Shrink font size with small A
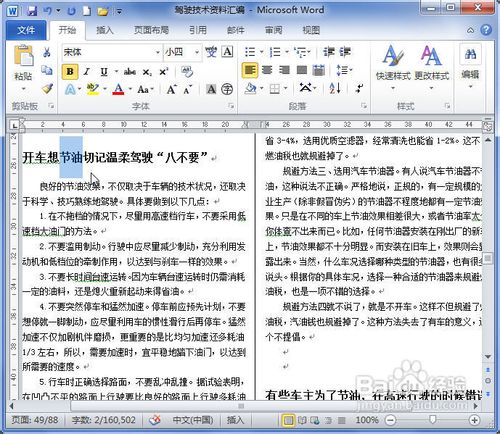 pos(187,90)
